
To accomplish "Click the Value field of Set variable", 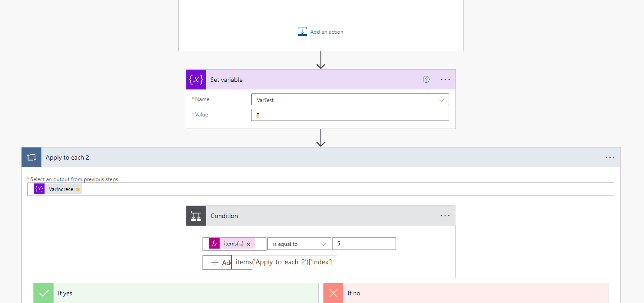I will click(x=350, y=115).
